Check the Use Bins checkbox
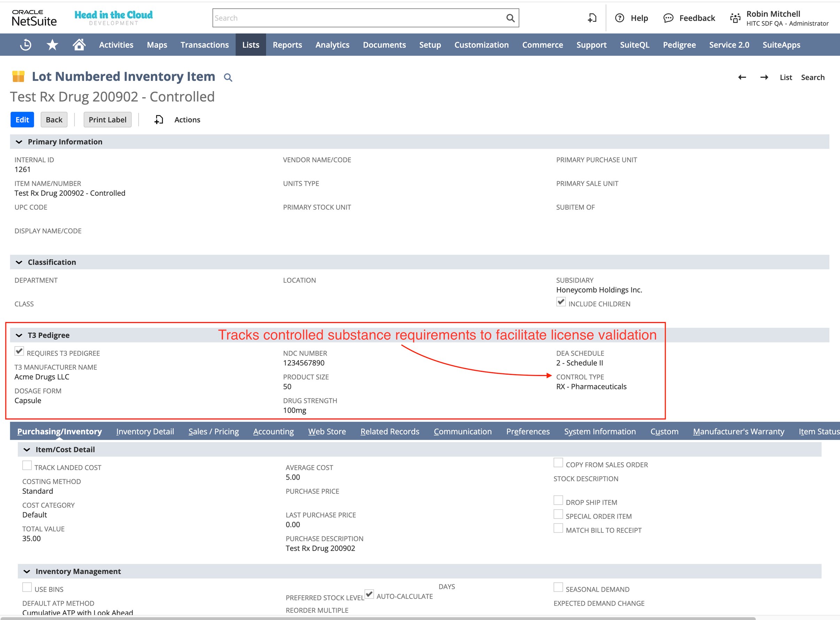Screen dimensions: 840x620 point(27,587)
